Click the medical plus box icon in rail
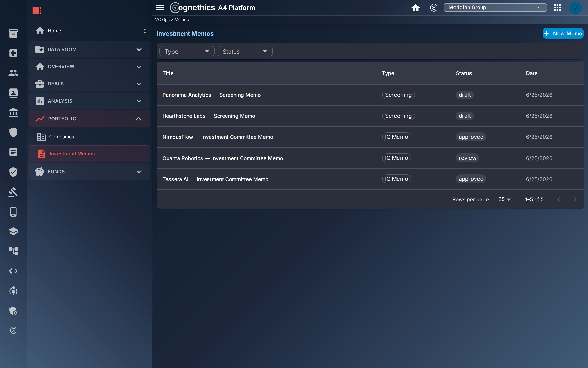 coord(13,53)
